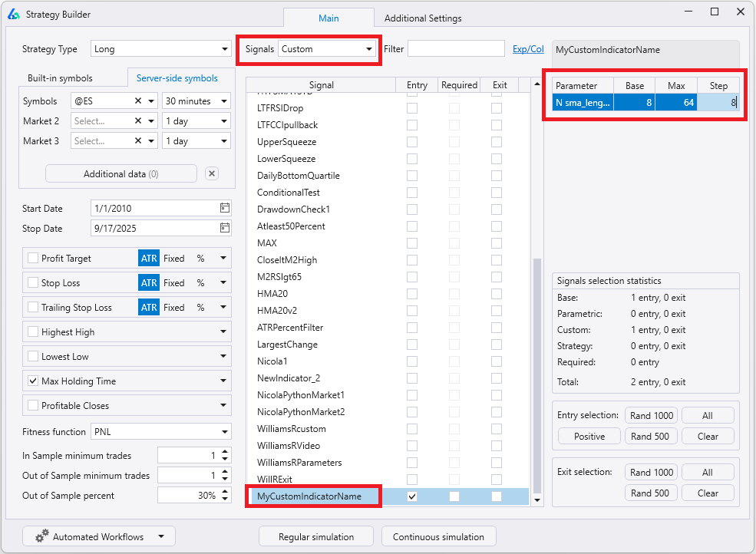Open the Fitness function PNL dropdown
The image size is (756, 554).
tap(160, 432)
